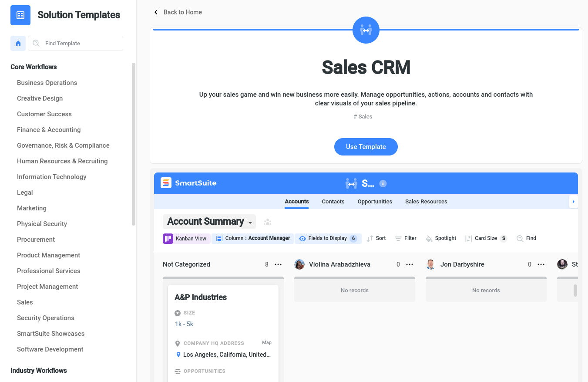Click the SmartSuite logo icon
Viewport: 588px width, 382px height.
[166, 183]
